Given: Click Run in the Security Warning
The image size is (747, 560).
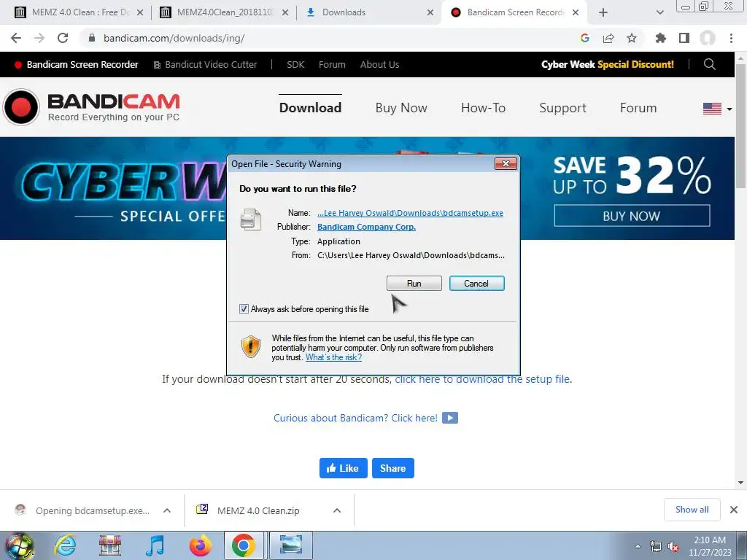Looking at the screenshot, I should pos(414,284).
